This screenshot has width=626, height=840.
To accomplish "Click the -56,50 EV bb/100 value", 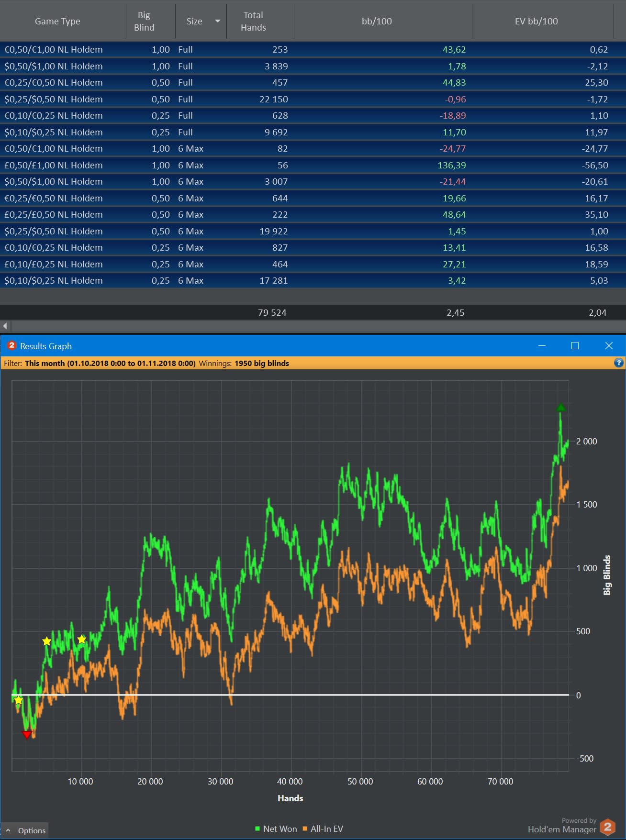I will 595,165.
